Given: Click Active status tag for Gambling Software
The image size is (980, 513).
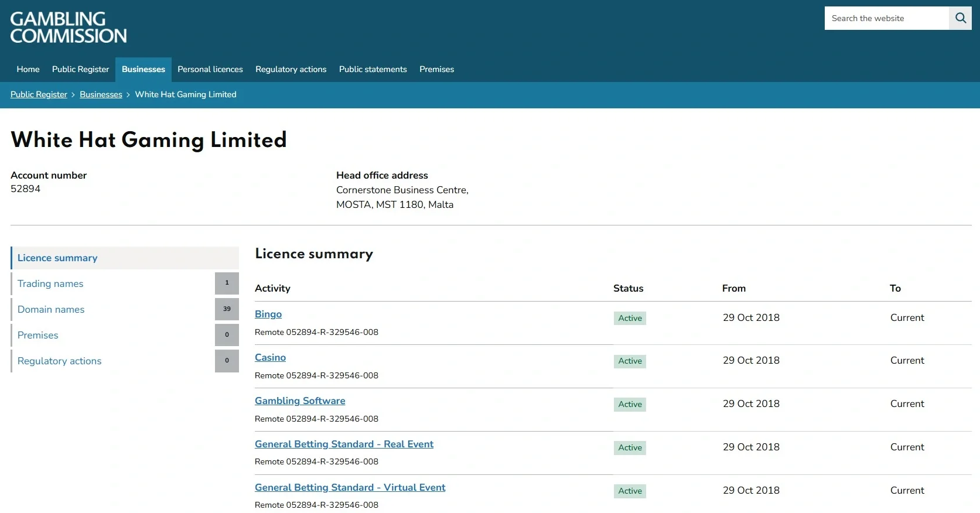Looking at the screenshot, I should (x=630, y=404).
